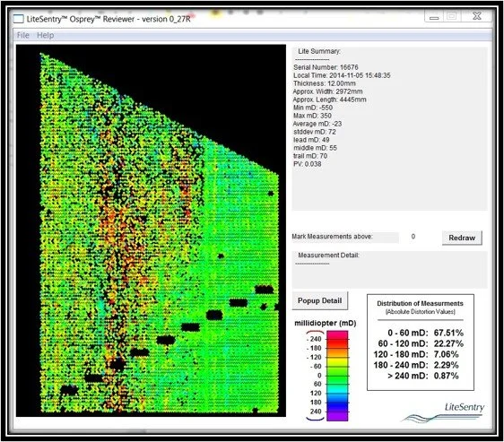504x442 pixels.
Task: Click the 'Approx. Length: 4445mm' line
Action: tap(329, 100)
